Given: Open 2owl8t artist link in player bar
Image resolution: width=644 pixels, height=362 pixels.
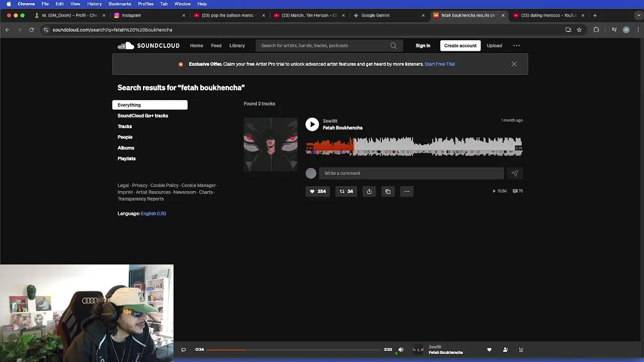Looking at the screenshot, I should point(435,347).
